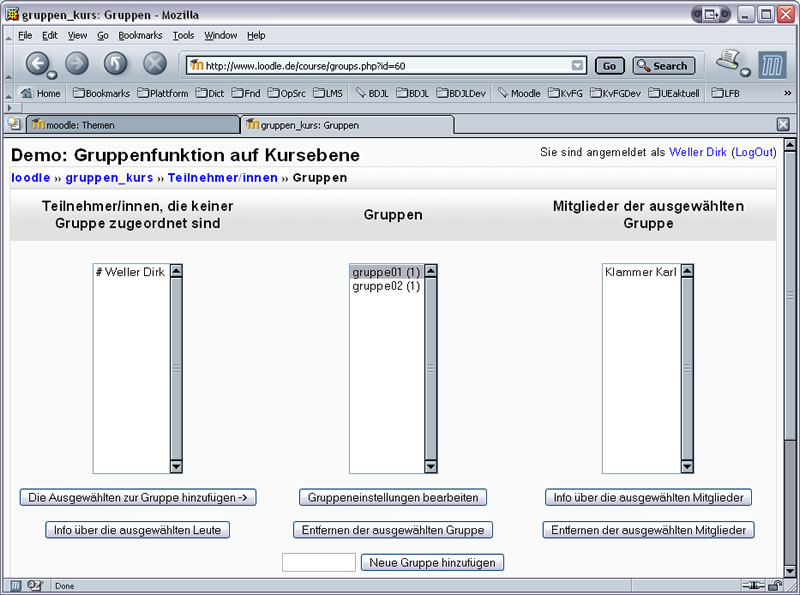Click 'Entfernen der ausgewählten Gruppe' button
Screen dimensions: 800x595
click(392, 530)
